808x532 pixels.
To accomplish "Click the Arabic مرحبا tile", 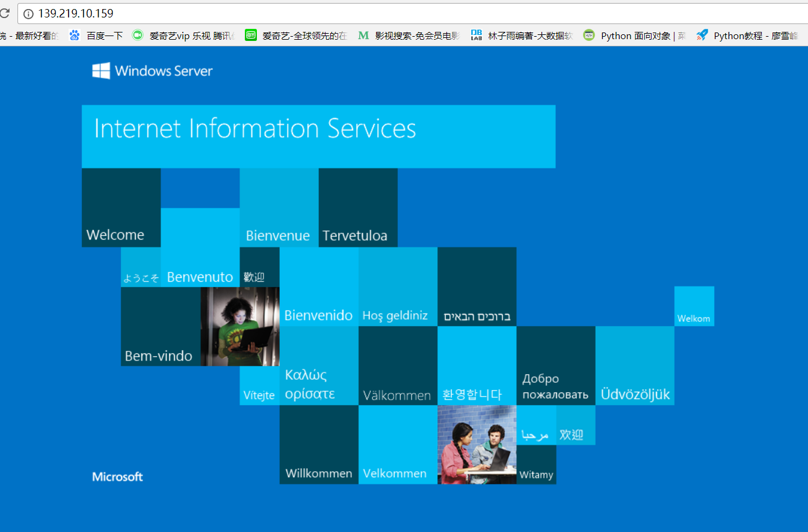I will (536, 425).
